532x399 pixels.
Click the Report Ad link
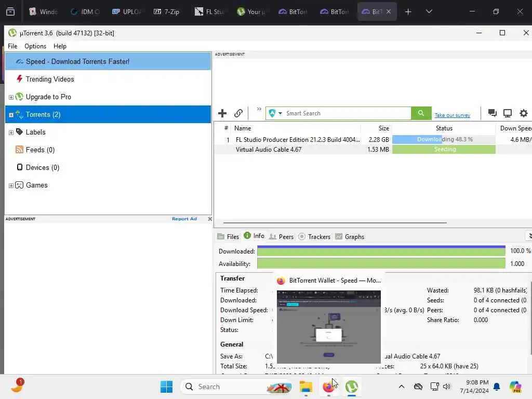[x=184, y=219]
